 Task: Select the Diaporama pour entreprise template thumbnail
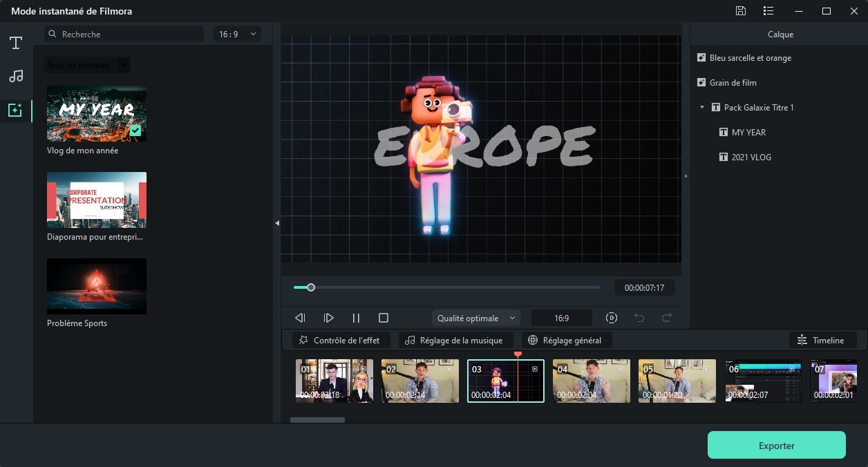pos(97,200)
